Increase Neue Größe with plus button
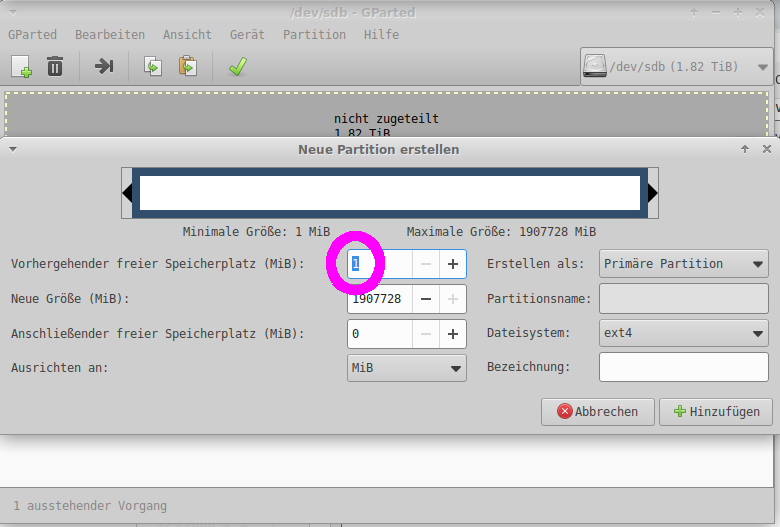 click(x=453, y=299)
